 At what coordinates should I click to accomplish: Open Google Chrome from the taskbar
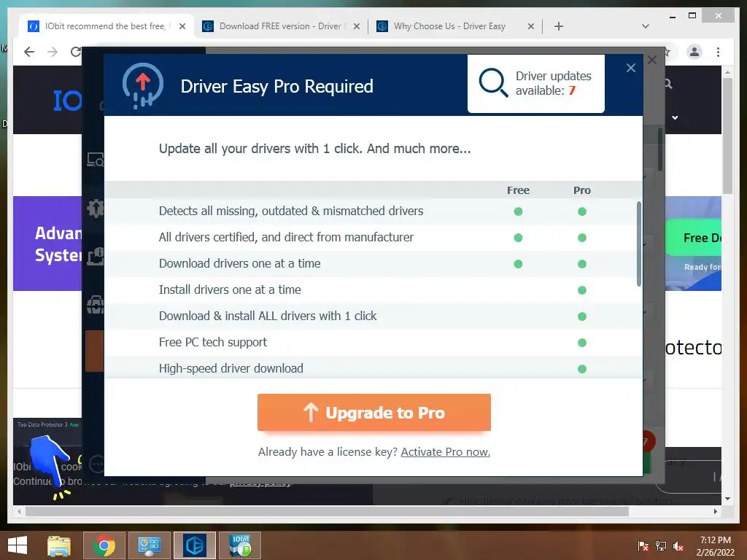tap(104, 545)
